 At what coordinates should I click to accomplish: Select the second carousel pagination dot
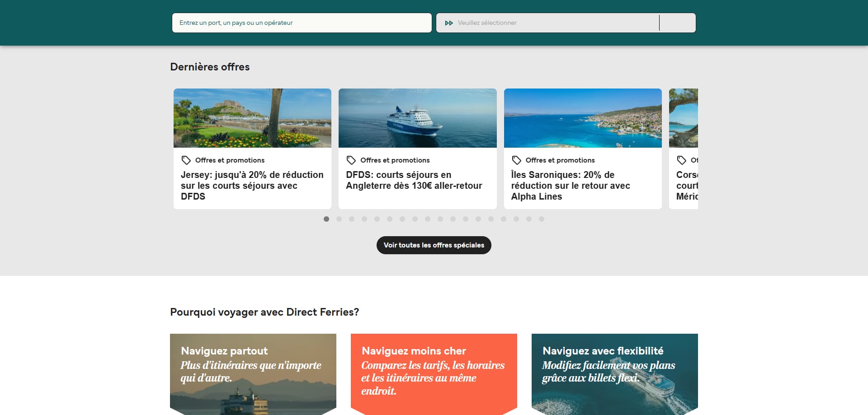339,219
